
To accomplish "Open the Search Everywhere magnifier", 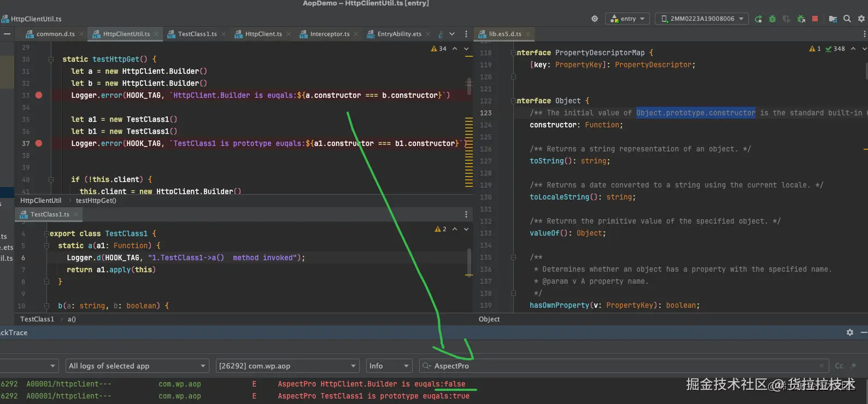I will (x=847, y=19).
